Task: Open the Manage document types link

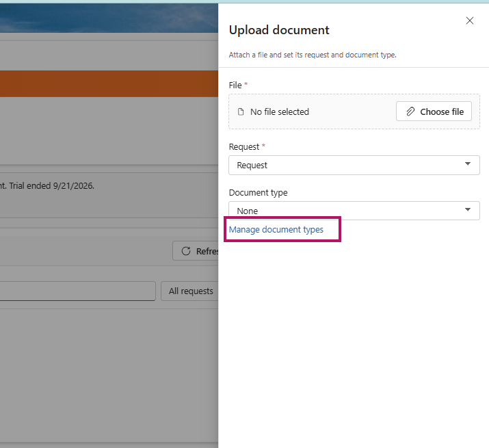Action: (x=276, y=229)
